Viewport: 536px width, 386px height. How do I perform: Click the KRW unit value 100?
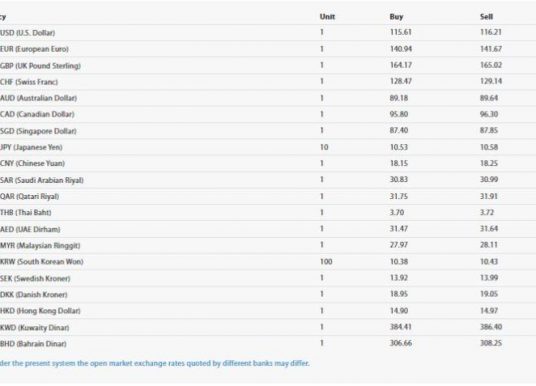pos(326,262)
